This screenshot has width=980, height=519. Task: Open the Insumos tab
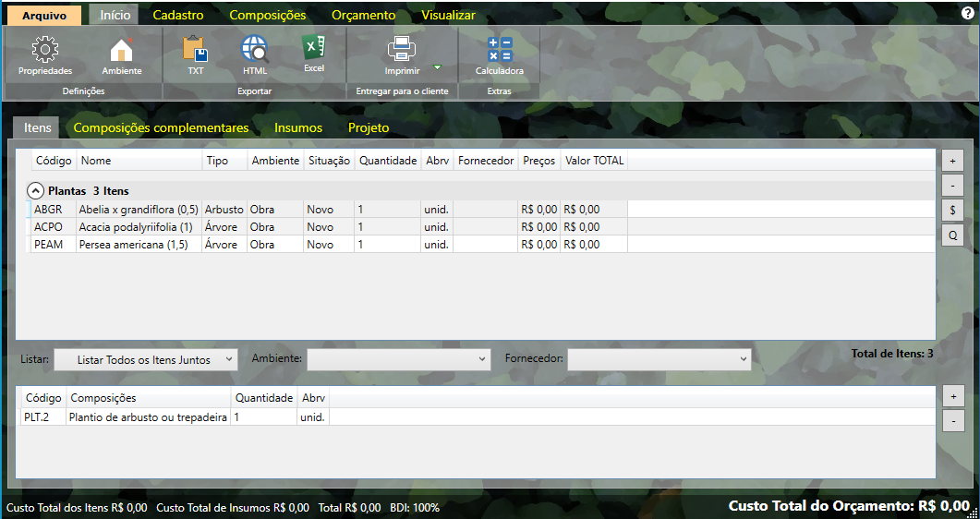298,127
